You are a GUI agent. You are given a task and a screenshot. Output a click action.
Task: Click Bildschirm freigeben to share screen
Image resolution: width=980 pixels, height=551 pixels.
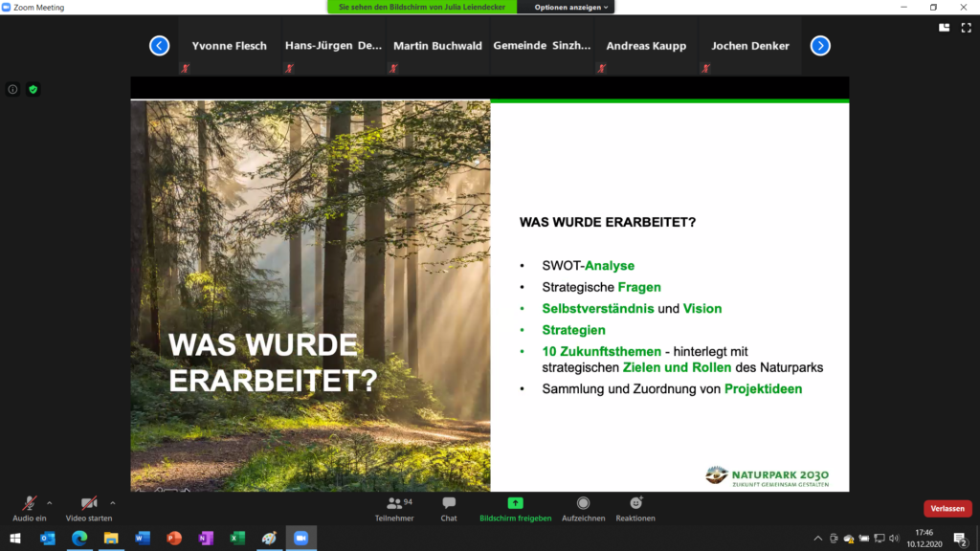515,508
